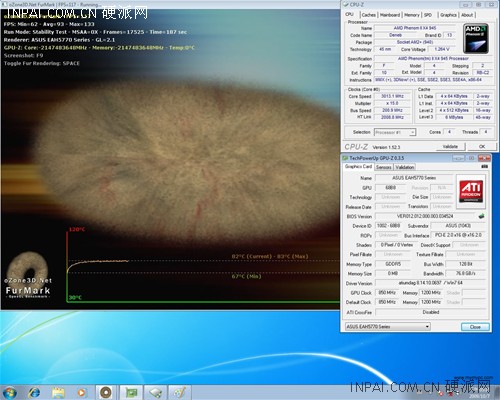
Task: Open Windows Explorer folder on taskbar
Action: point(58,392)
